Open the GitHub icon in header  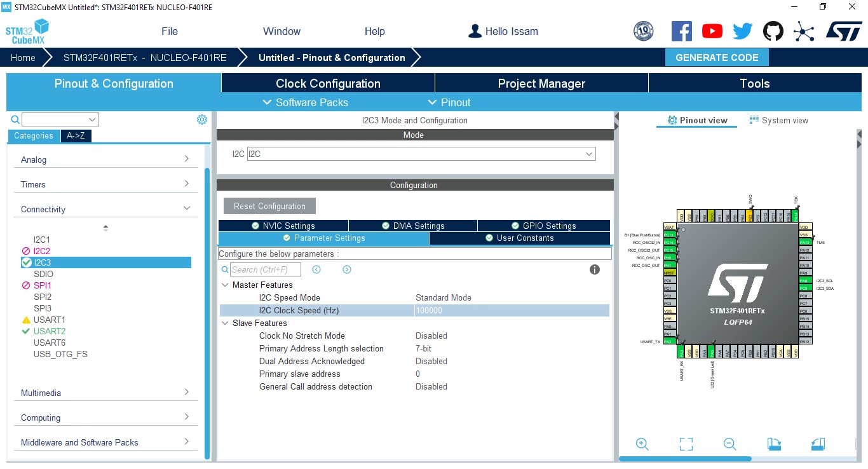[x=773, y=31]
